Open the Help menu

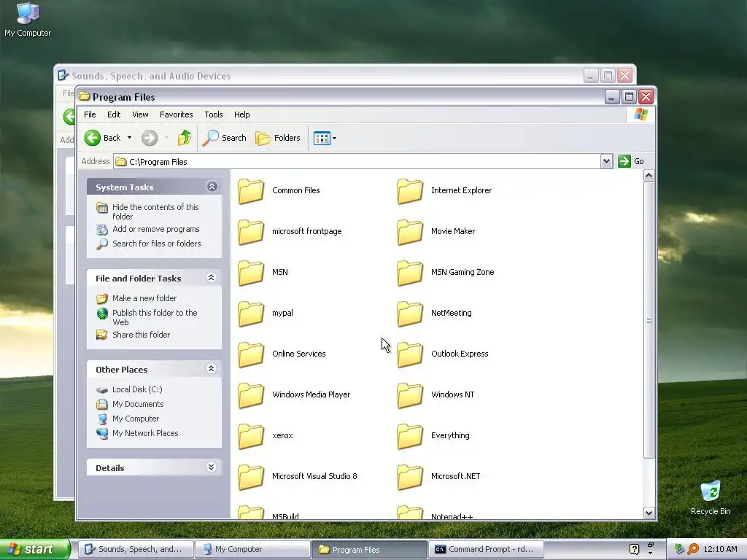click(241, 114)
